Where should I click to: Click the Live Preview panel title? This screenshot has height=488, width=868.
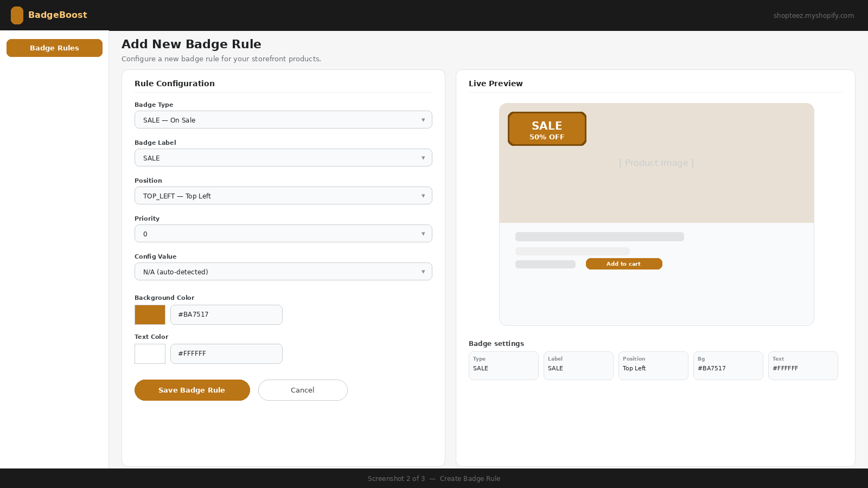[496, 84]
